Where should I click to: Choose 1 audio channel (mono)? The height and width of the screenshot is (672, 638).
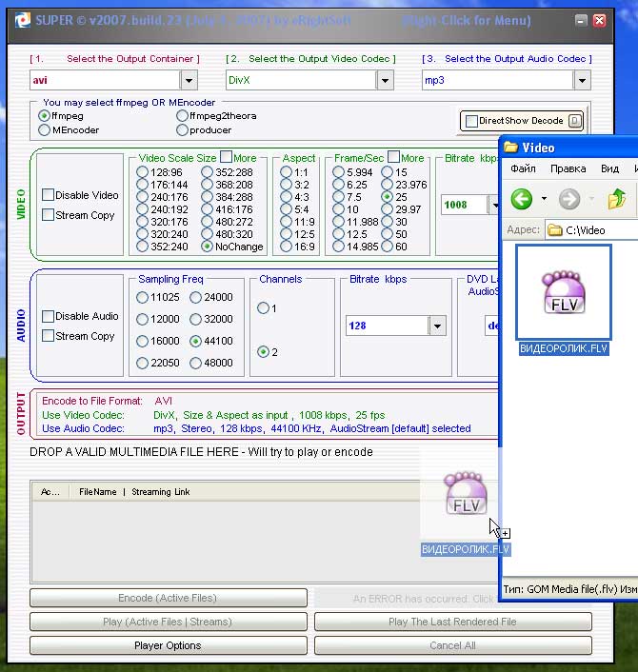(263, 308)
